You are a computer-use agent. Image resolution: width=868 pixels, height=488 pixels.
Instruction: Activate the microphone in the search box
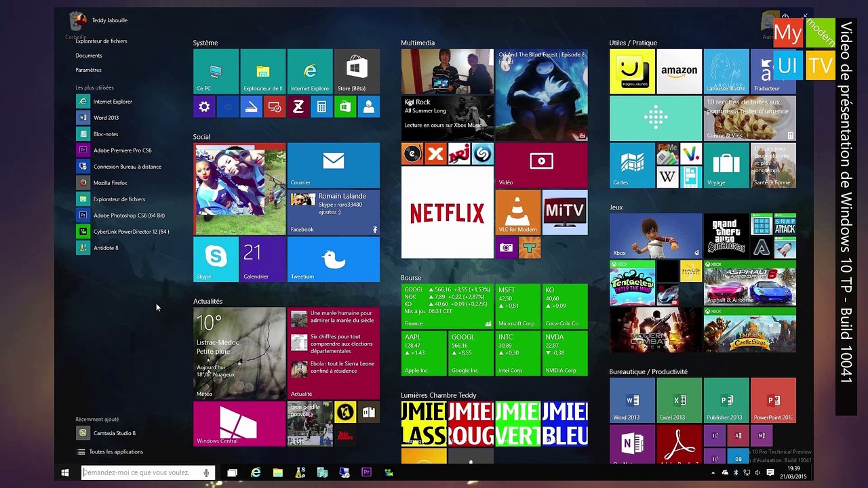click(x=206, y=472)
